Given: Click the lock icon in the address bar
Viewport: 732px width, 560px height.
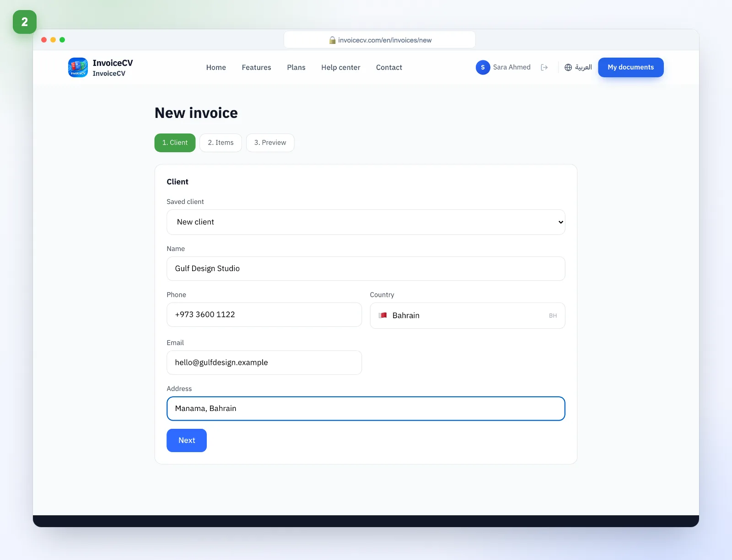Looking at the screenshot, I should click(333, 40).
